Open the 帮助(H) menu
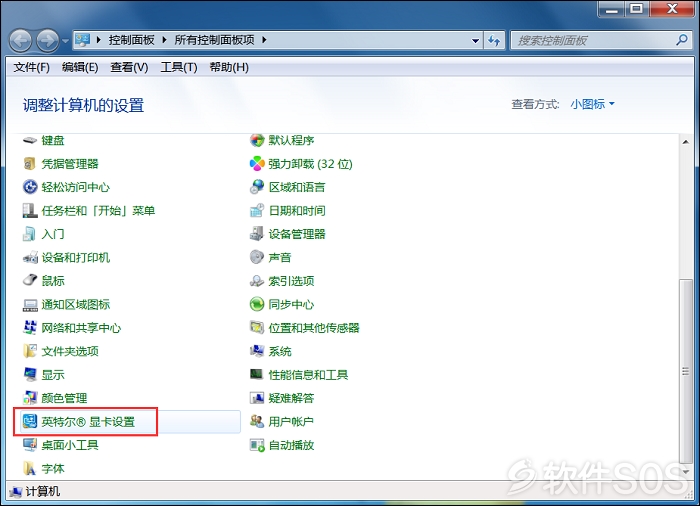The height and width of the screenshot is (506, 700). (x=229, y=67)
